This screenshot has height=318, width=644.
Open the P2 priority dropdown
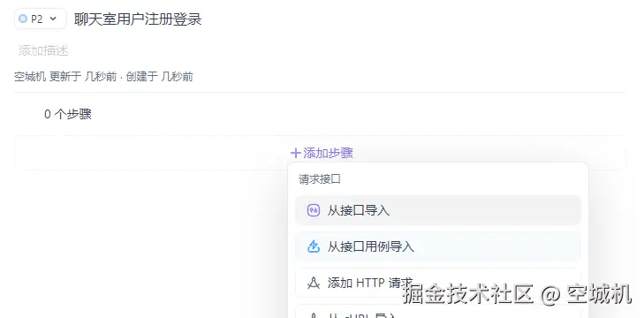[x=41, y=19]
